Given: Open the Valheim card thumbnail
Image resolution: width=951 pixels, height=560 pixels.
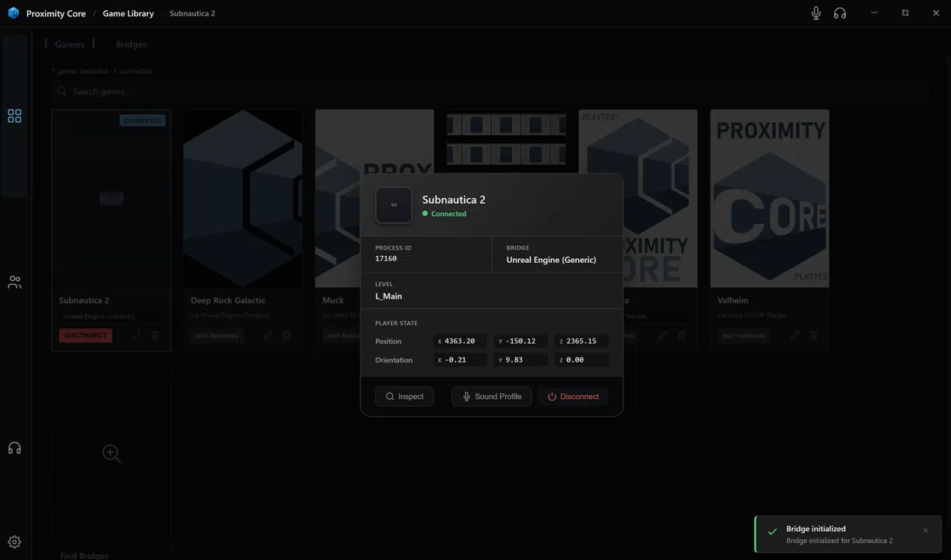Looking at the screenshot, I should (770, 199).
